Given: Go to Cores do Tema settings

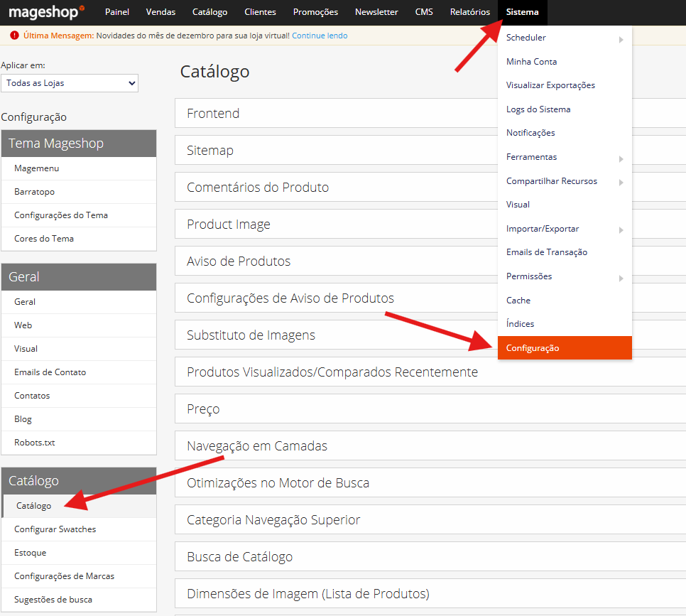Looking at the screenshot, I should [x=44, y=239].
